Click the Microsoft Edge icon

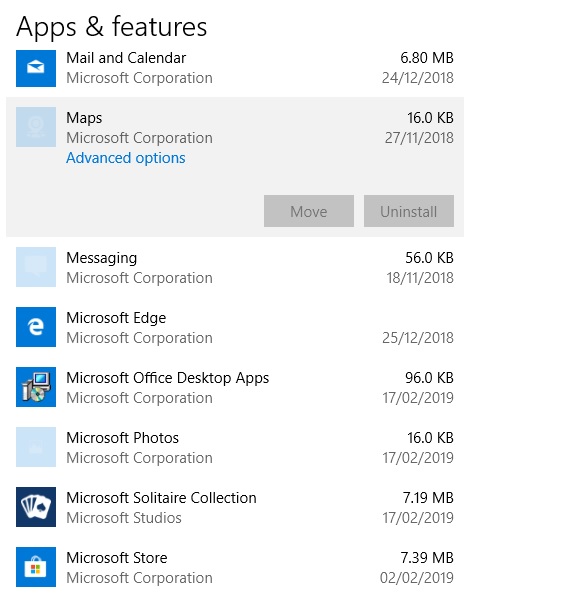tap(36, 327)
